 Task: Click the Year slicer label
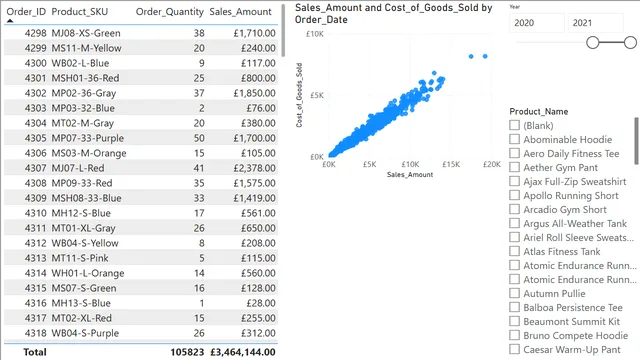(514, 7)
